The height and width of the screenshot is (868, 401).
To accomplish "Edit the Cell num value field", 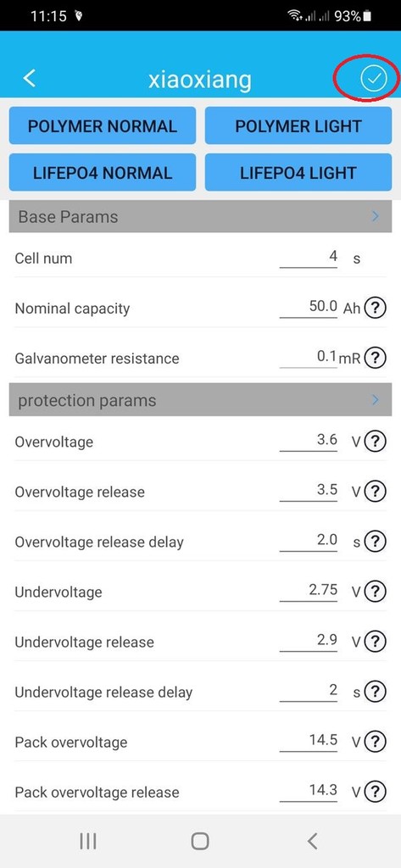I will pos(309,258).
